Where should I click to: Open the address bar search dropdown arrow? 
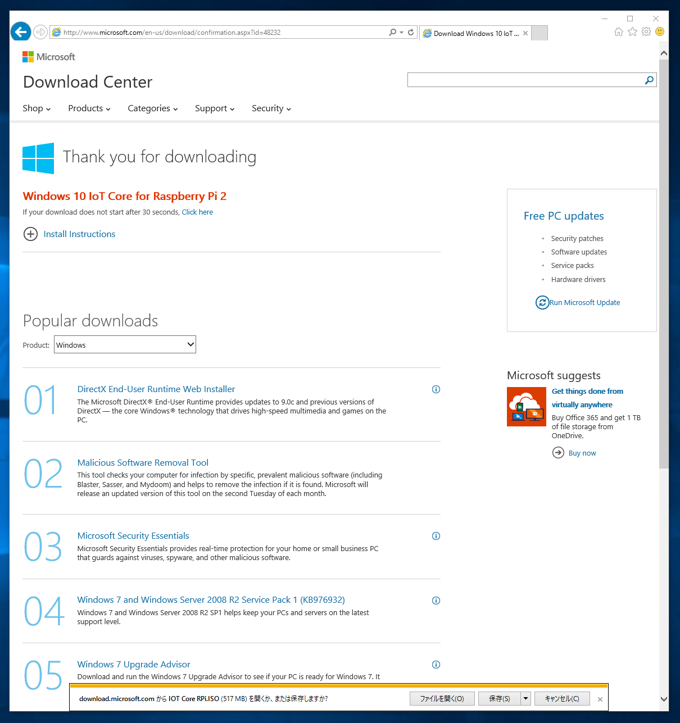pyautogui.click(x=401, y=32)
